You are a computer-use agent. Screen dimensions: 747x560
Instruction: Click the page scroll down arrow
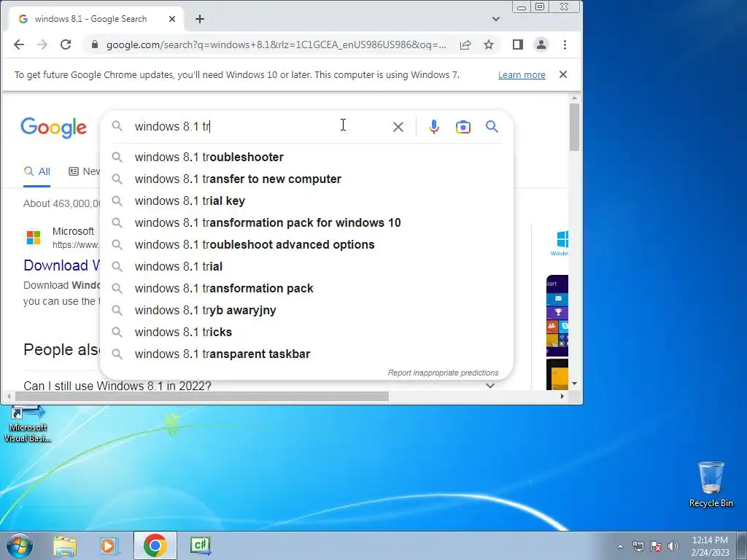click(574, 384)
